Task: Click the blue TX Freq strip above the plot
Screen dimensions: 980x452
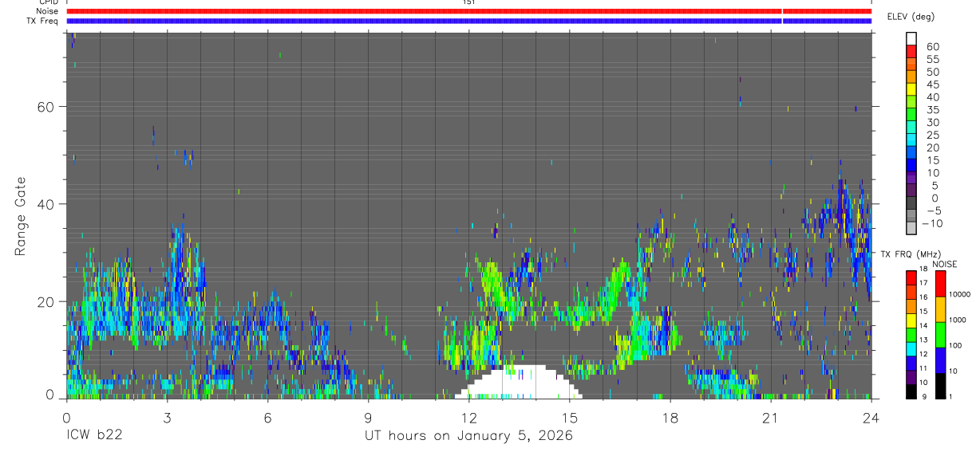Action: pyautogui.click(x=468, y=21)
